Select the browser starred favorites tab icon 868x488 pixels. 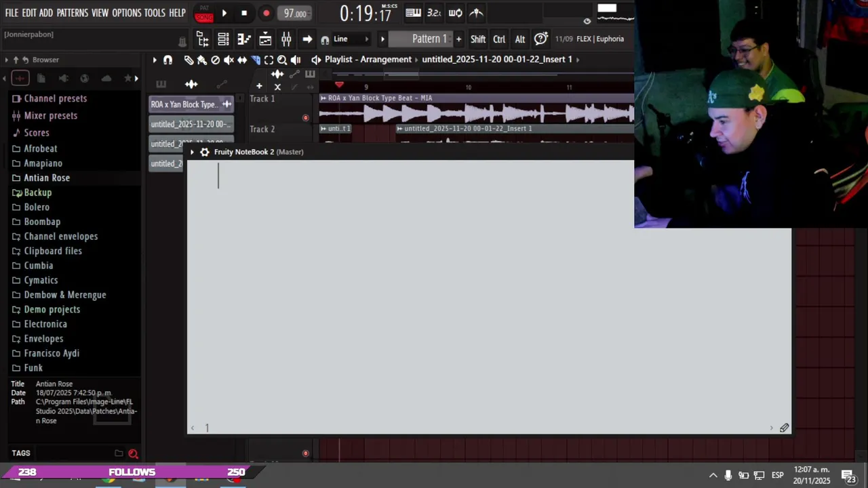coord(127,79)
